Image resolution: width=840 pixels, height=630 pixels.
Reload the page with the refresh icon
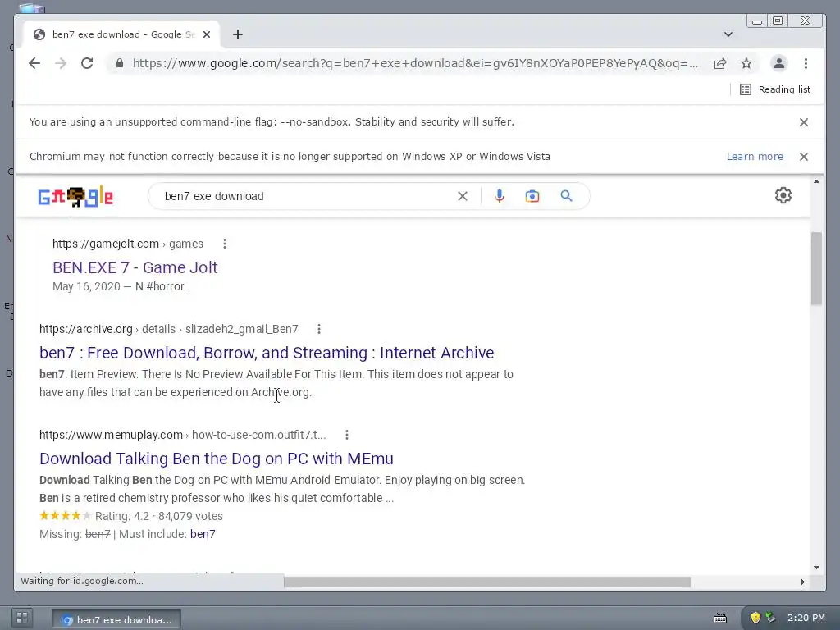pos(87,63)
